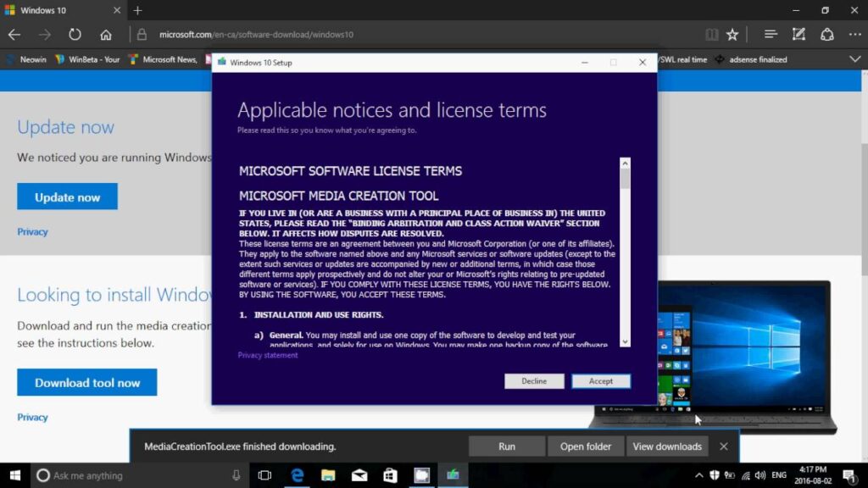Open SWL real time bookmark

coord(682,60)
